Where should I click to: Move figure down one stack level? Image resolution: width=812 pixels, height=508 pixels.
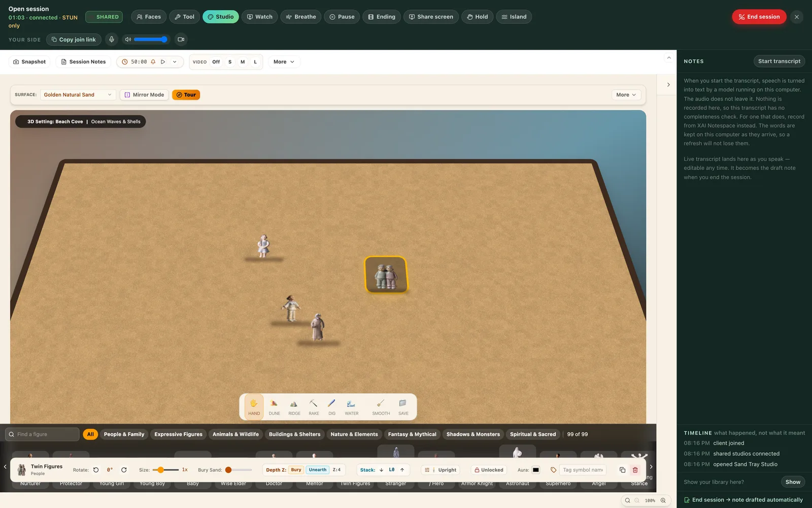click(x=381, y=470)
